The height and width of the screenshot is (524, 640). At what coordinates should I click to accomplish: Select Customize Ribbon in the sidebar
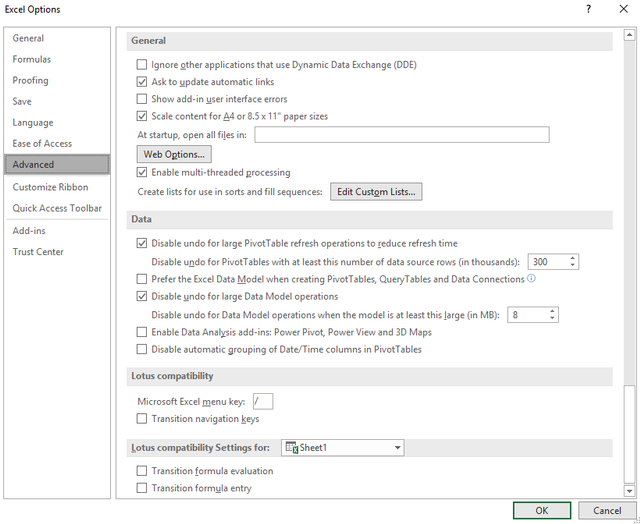click(x=50, y=187)
